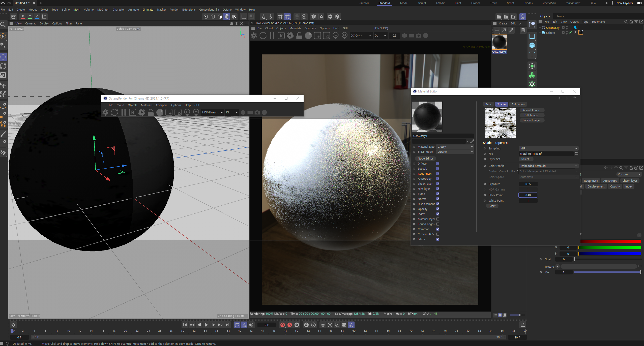The width and height of the screenshot is (644, 346).
Task: Pause the Live Viewer render
Action: [272, 36]
